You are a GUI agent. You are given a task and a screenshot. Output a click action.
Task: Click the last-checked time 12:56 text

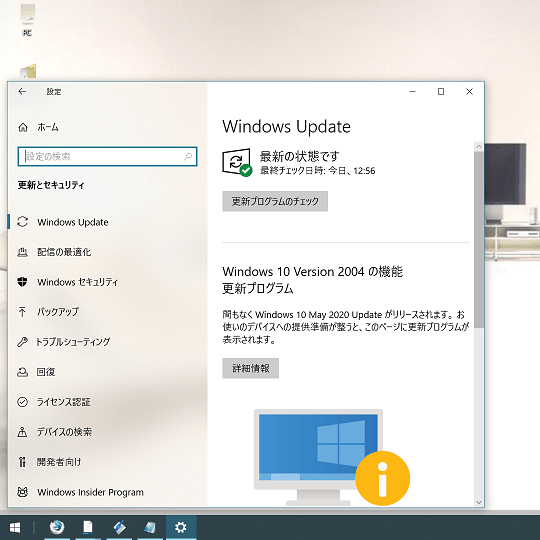[x=318, y=170]
